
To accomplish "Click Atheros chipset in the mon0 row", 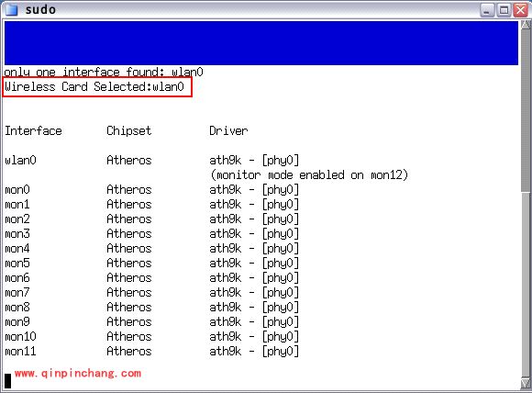I will tap(129, 189).
